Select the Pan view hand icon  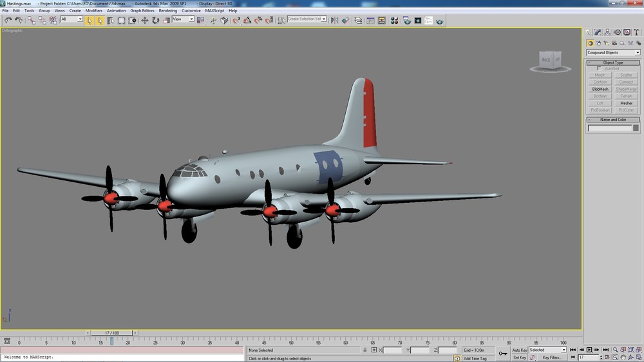(623, 357)
